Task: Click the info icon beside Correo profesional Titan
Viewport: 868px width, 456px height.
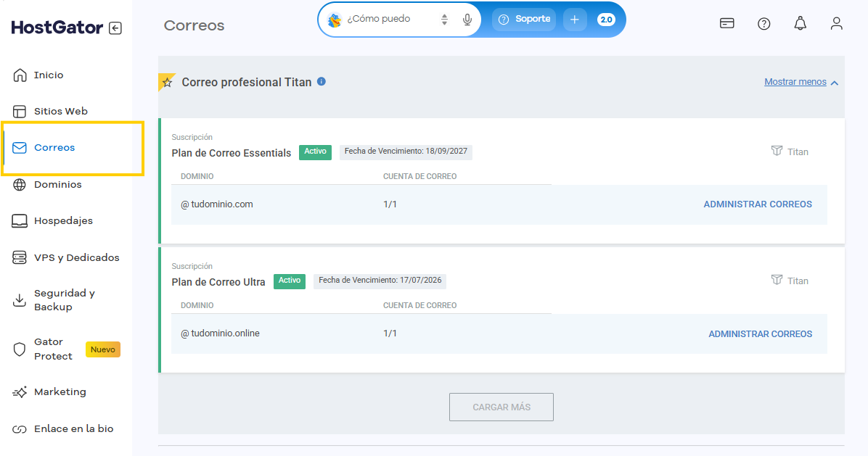Action: pos(321,82)
